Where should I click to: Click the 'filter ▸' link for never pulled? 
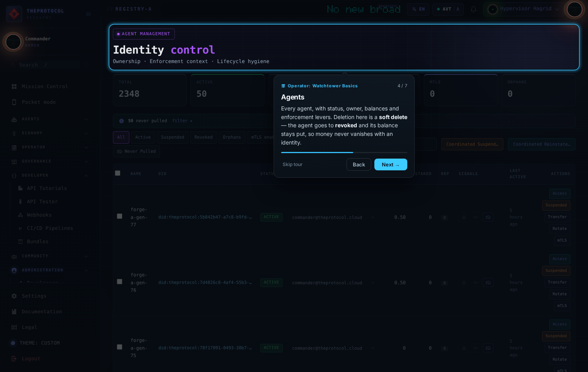(x=182, y=121)
